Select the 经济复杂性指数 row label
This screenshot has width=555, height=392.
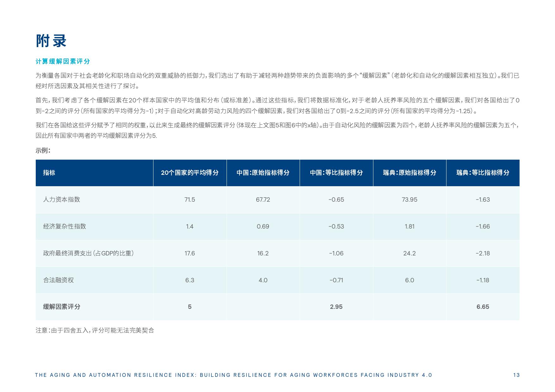point(65,226)
